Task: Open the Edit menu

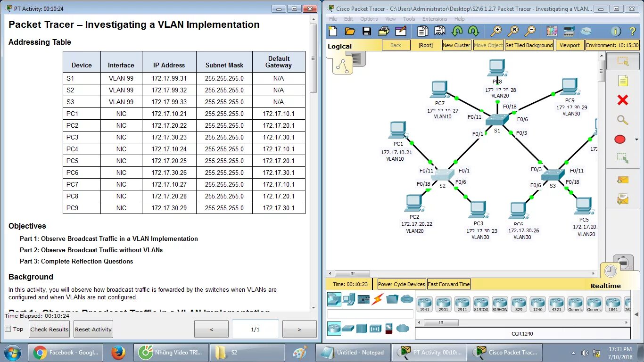Action: pos(348,19)
